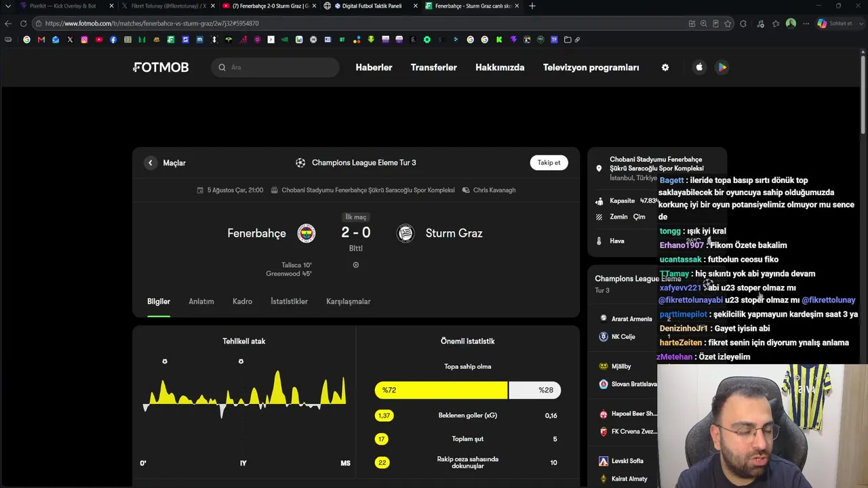Open the Google bookmark icon
The width and height of the screenshot is (868, 488).
pos(26,39)
